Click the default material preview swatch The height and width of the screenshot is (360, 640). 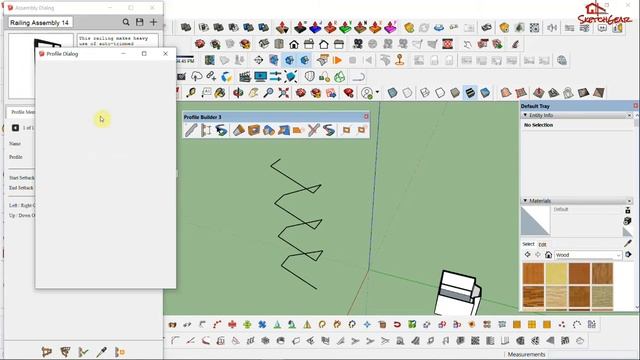[x=535, y=221]
